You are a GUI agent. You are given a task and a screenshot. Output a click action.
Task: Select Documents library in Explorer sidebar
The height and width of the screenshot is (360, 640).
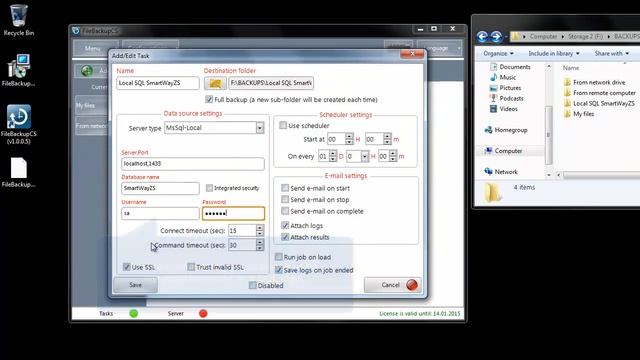510,67
